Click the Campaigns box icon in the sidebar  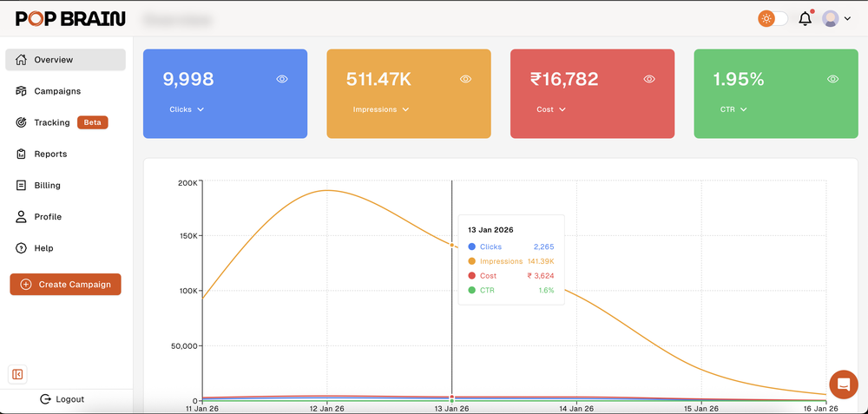tap(21, 91)
